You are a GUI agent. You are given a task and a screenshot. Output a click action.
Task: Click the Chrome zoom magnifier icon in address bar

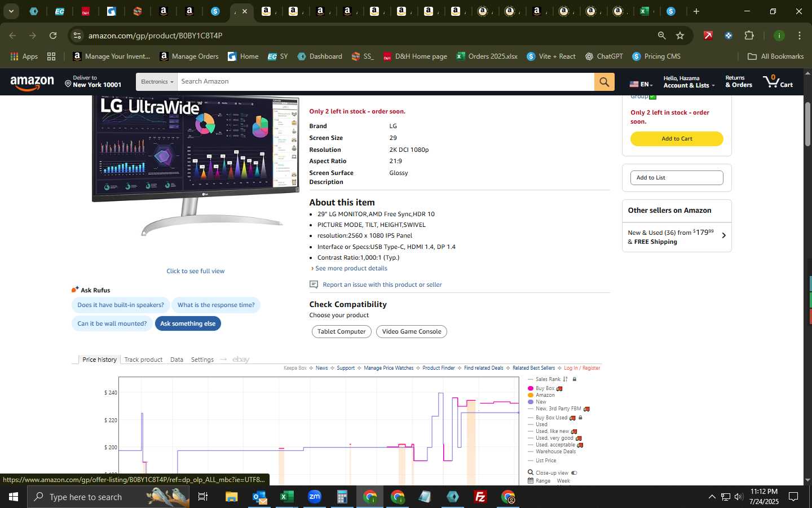click(x=661, y=36)
